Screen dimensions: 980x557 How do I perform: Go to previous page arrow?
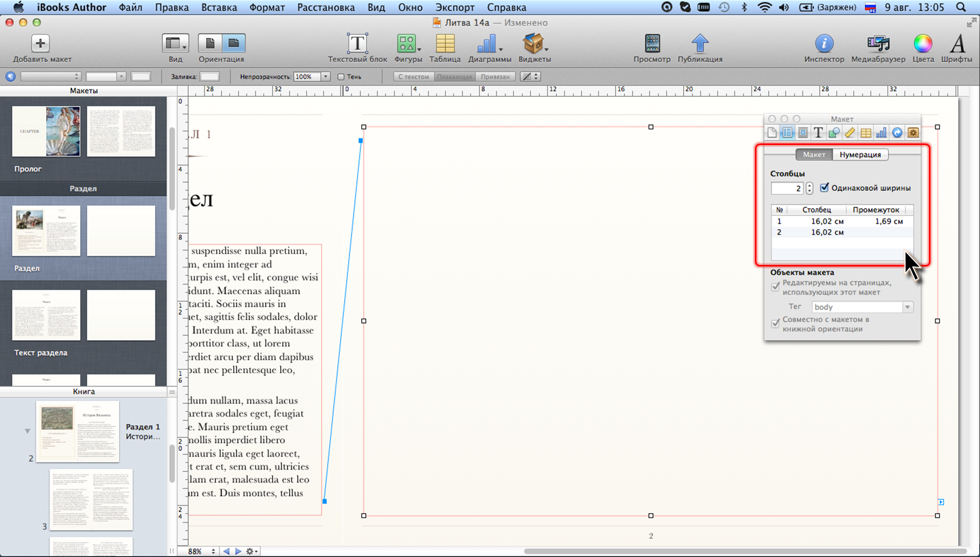(x=226, y=551)
